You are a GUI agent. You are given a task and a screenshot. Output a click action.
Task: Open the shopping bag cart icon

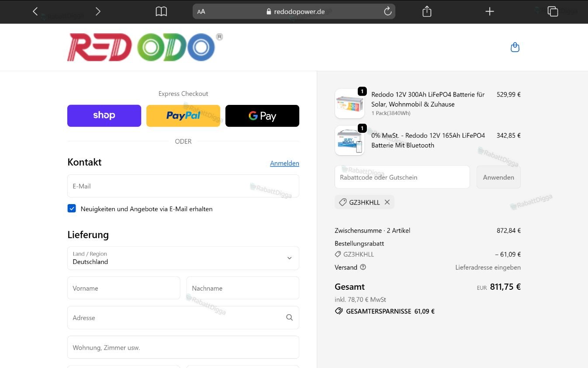pos(515,47)
